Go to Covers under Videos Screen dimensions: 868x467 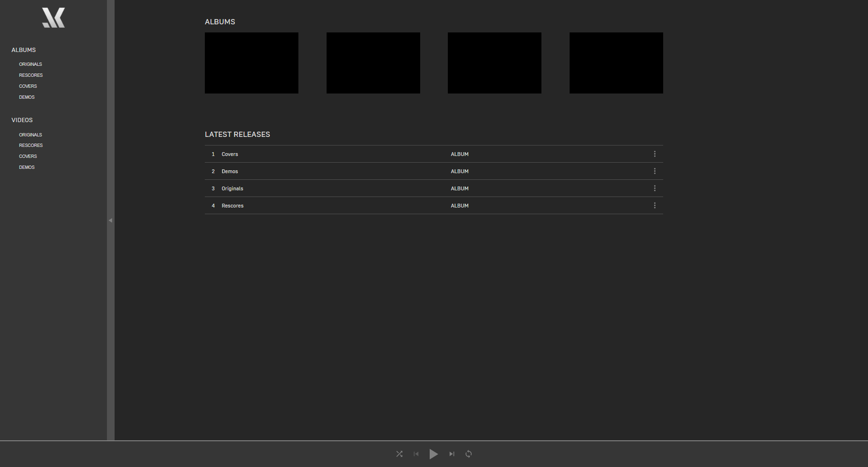click(28, 156)
